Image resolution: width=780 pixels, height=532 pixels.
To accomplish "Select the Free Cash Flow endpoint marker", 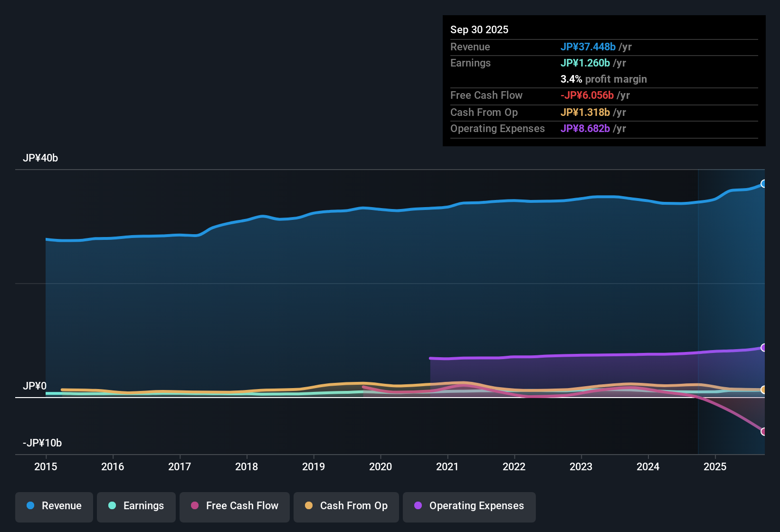I will click(x=764, y=431).
